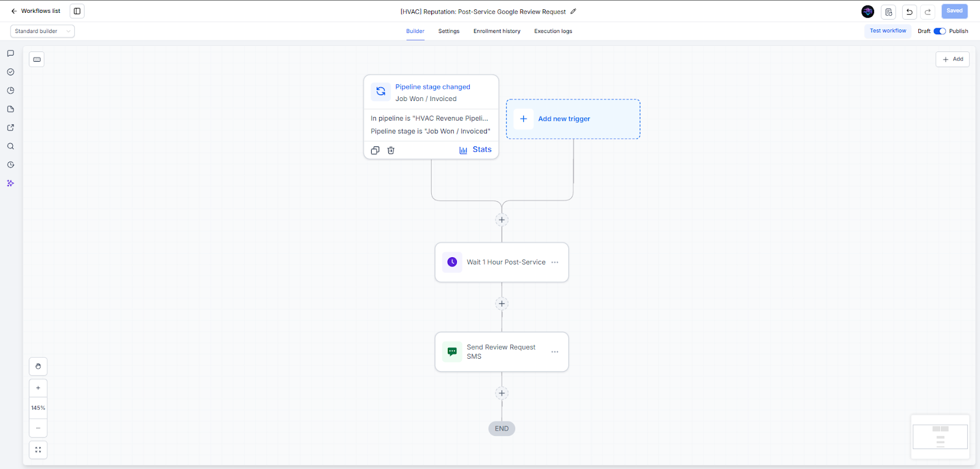Switch to the Builder tab
Image resolution: width=980 pixels, height=469 pixels.
[415, 31]
